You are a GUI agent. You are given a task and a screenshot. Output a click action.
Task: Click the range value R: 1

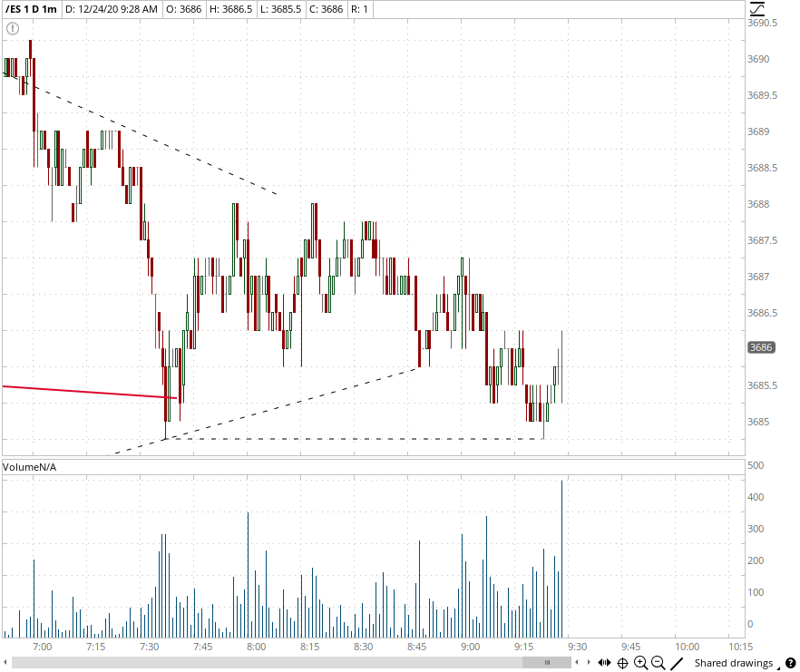click(360, 9)
